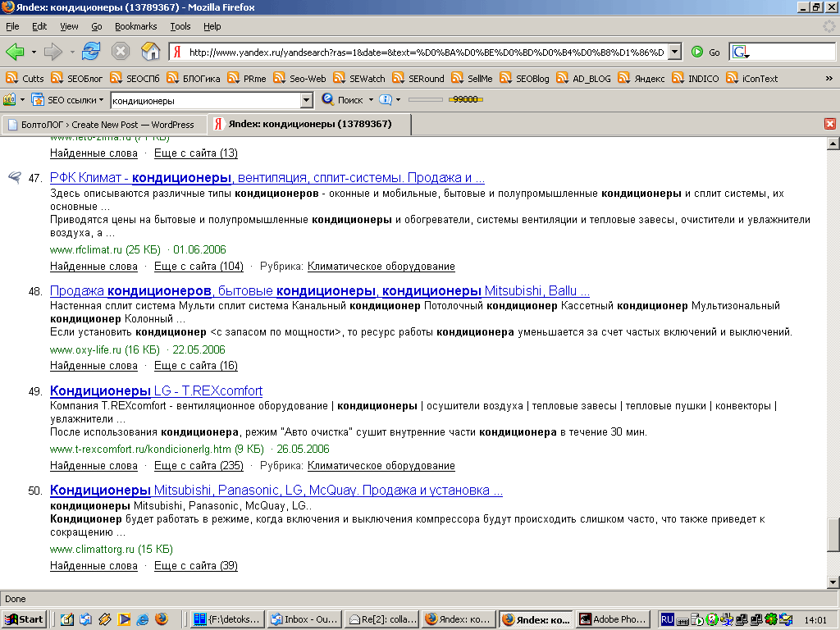
Task: Expand the Поиск button dropdown arrow
Action: (x=371, y=99)
